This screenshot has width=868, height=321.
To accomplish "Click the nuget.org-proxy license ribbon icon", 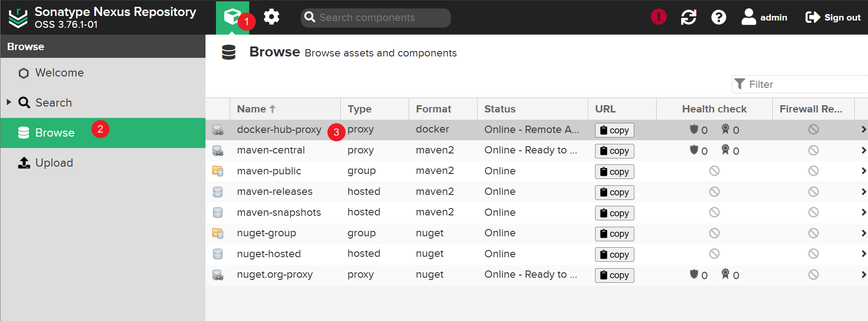I will click(x=725, y=274).
